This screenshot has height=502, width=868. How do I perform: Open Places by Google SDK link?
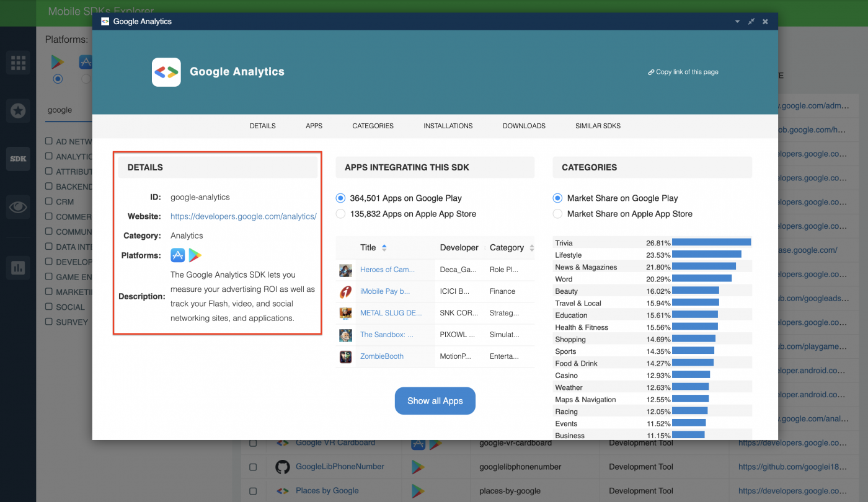coord(327,491)
